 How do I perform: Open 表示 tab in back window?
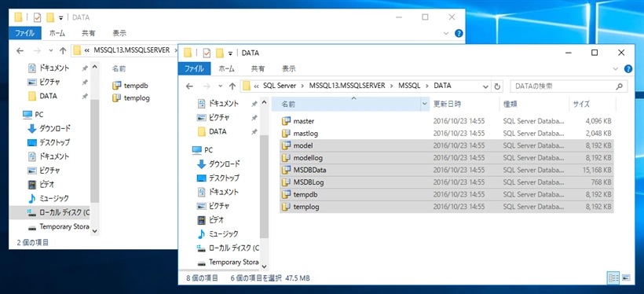119,33
